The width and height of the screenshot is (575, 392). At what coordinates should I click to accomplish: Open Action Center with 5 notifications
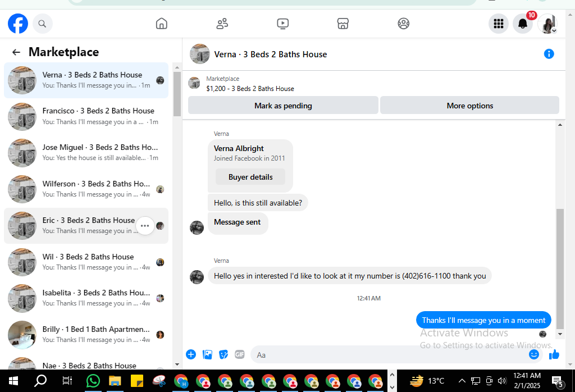tap(558, 382)
